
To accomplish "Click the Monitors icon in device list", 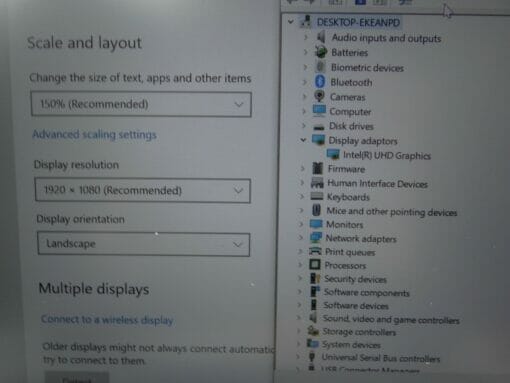I will click(316, 224).
